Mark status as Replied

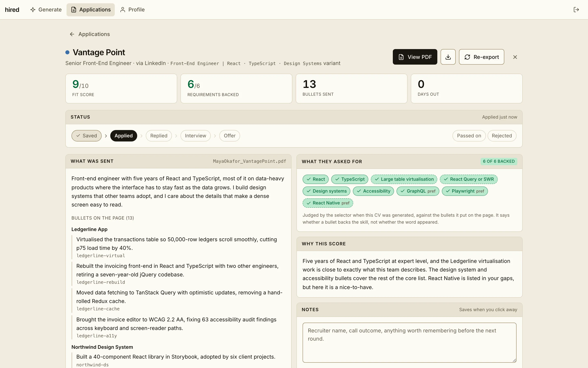pos(159,136)
